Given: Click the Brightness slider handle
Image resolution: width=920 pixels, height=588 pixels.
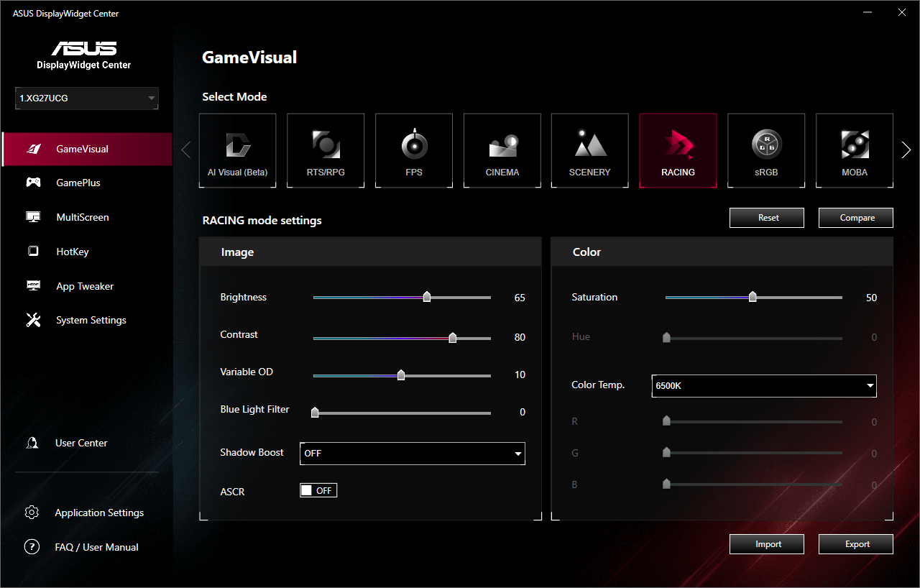Looking at the screenshot, I should pyautogui.click(x=427, y=297).
